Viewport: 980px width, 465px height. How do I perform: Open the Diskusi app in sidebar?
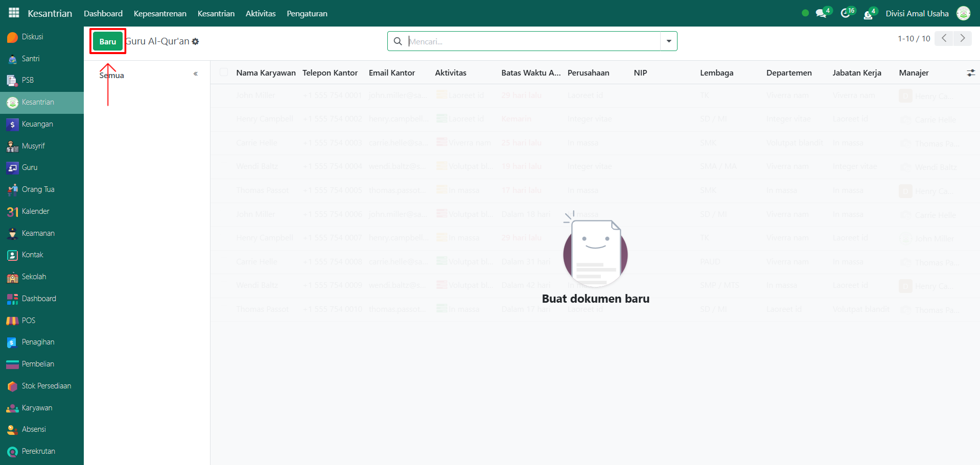click(x=32, y=37)
